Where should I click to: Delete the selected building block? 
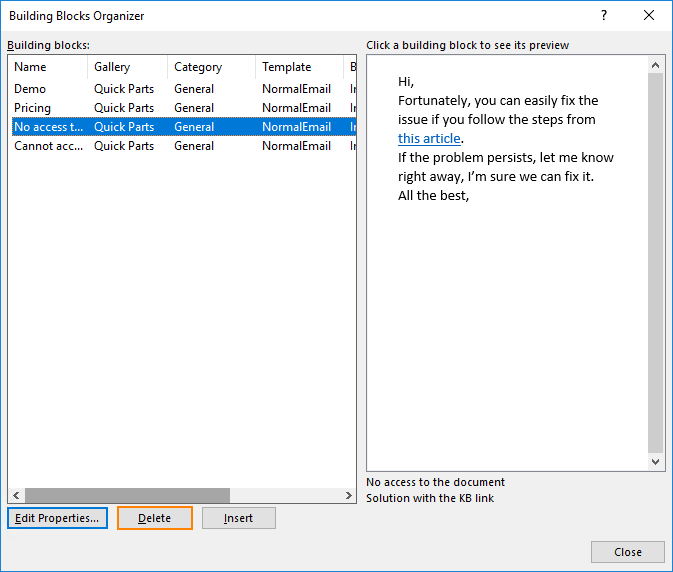[x=155, y=518]
